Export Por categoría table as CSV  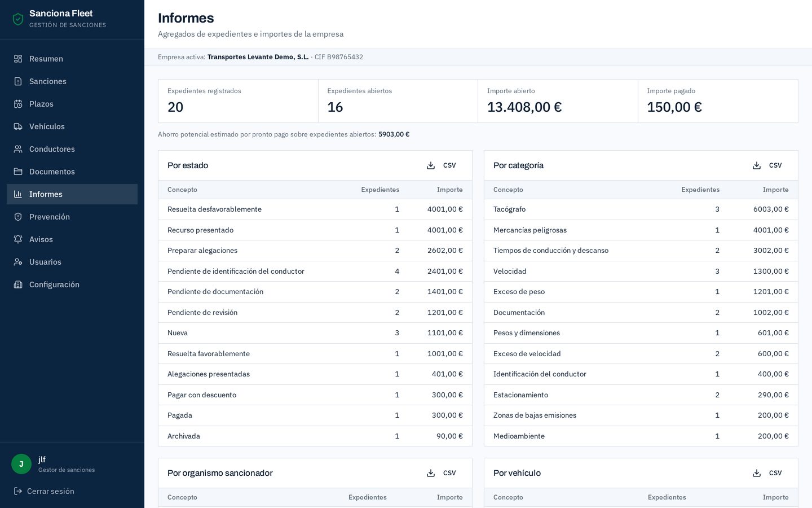[x=767, y=165]
